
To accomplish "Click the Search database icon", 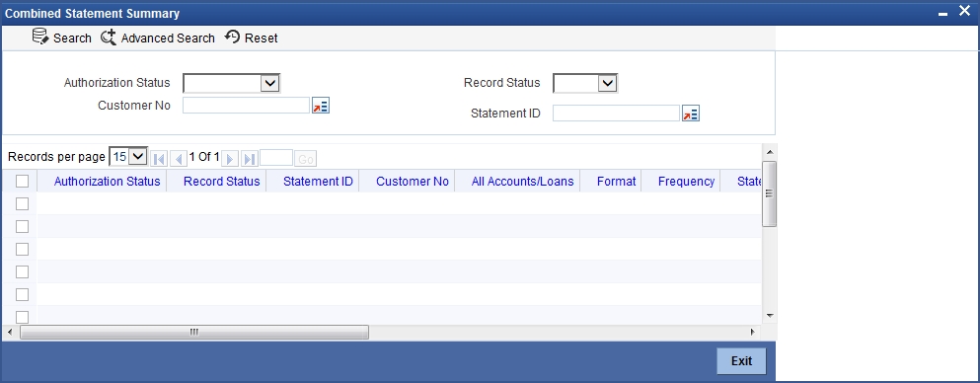I will tap(40, 37).
